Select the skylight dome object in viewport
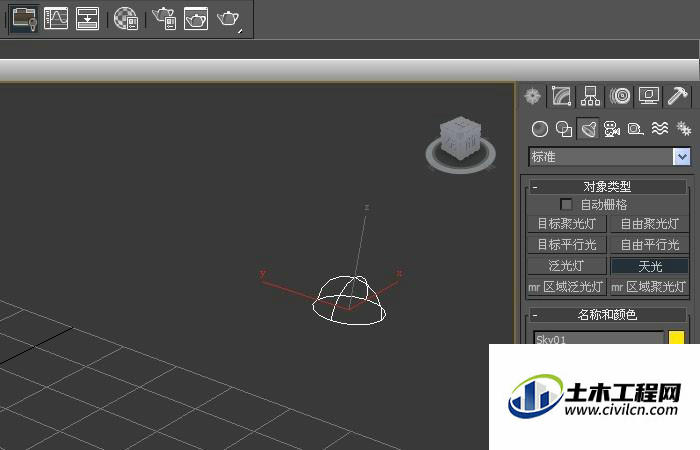Screen dimensions: 700x450 pyautogui.click(x=349, y=300)
